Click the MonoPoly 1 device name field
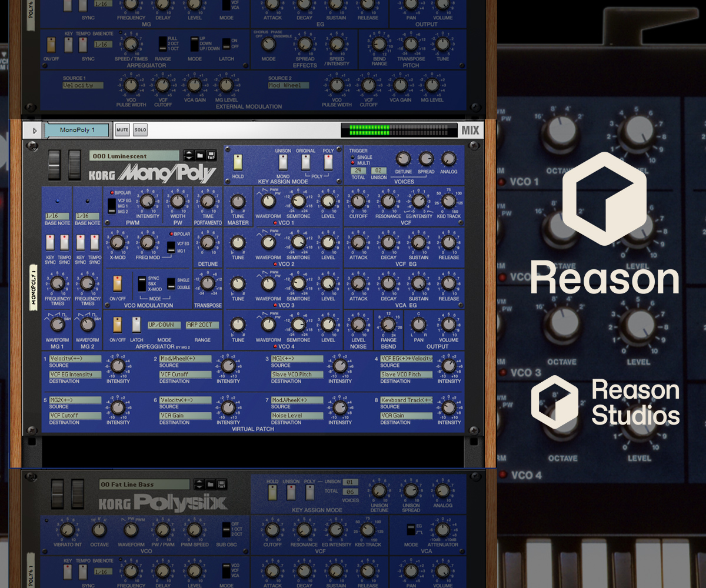The image size is (706, 588). point(77,130)
